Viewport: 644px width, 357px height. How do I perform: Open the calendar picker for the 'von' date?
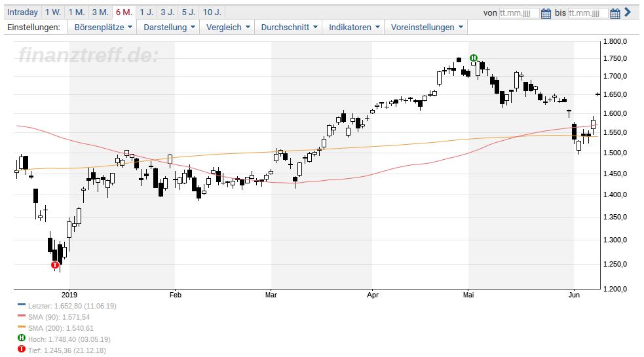(x=546, y=14)
